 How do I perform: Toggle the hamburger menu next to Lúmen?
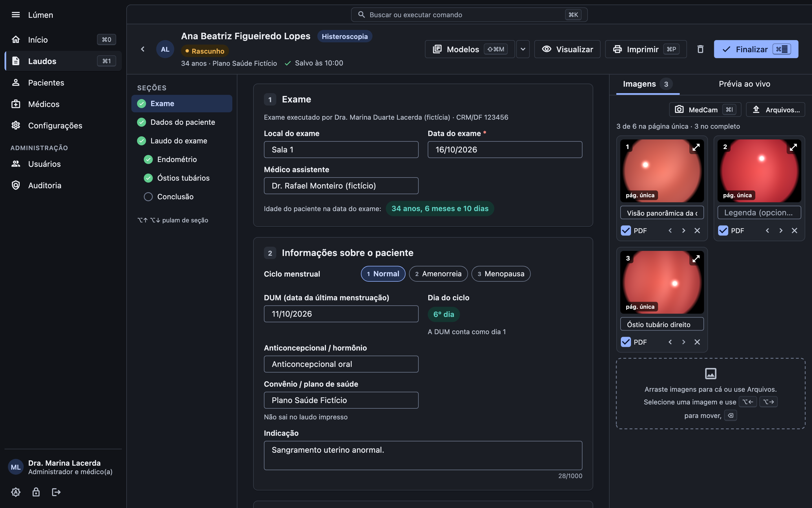(16, 15)
